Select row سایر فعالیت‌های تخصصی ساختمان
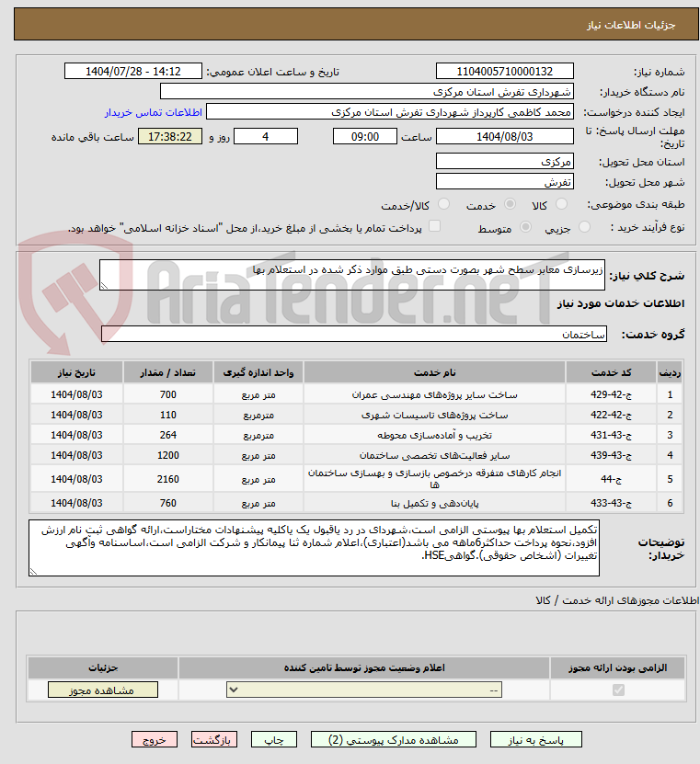This screenshot has height=764, width=700. tap(357, 455)
